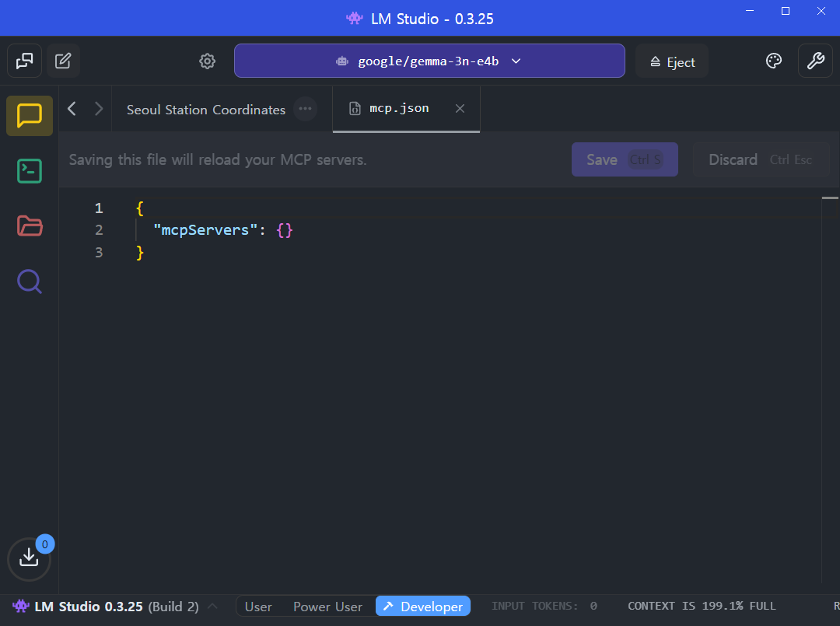The image size is (840, 626).
Task: Open the wrench settings icon
Action: (x=815, y=61)
